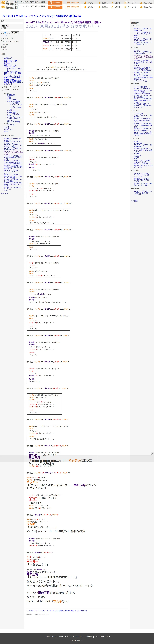154x644 pixels.
Task: Open 「LUNE」.exe history link
Action: (x=139, y=113)
